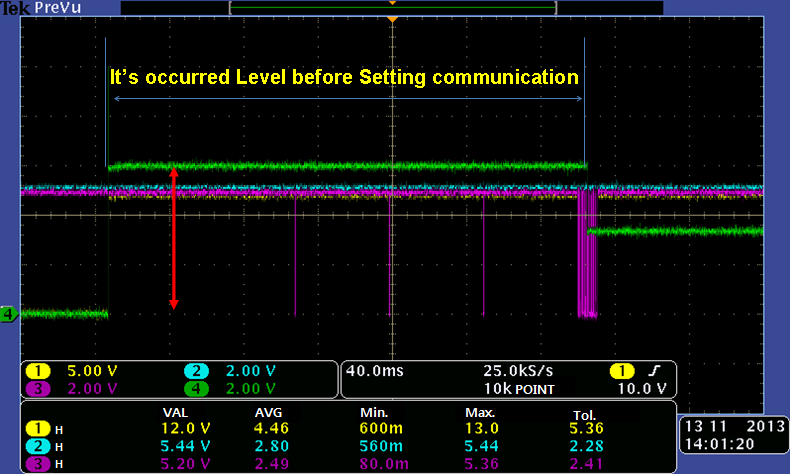The height and width of the screenshot is (474, 790).
Task: Click the orange trigger position marker at top
Action: [x=392, y=19]
